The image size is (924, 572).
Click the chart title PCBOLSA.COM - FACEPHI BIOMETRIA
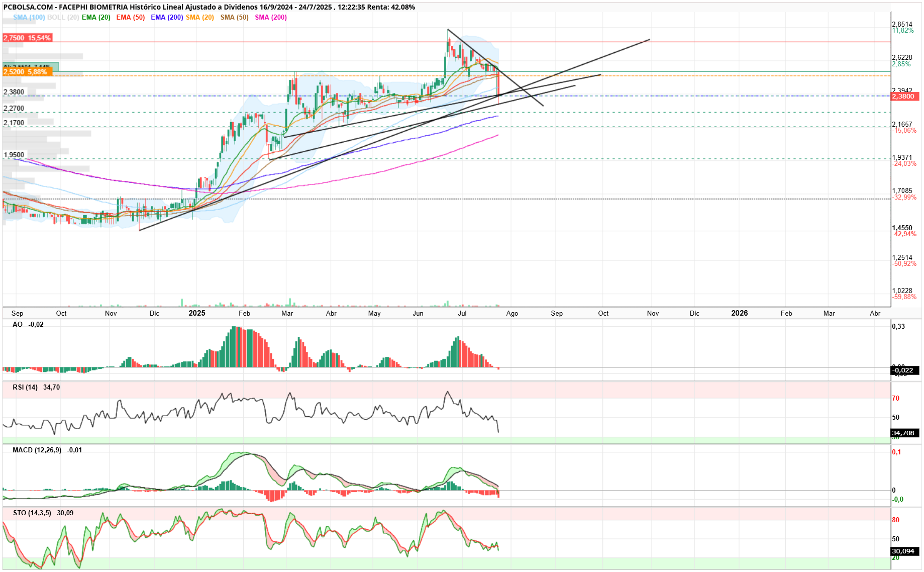click(66, 7)
